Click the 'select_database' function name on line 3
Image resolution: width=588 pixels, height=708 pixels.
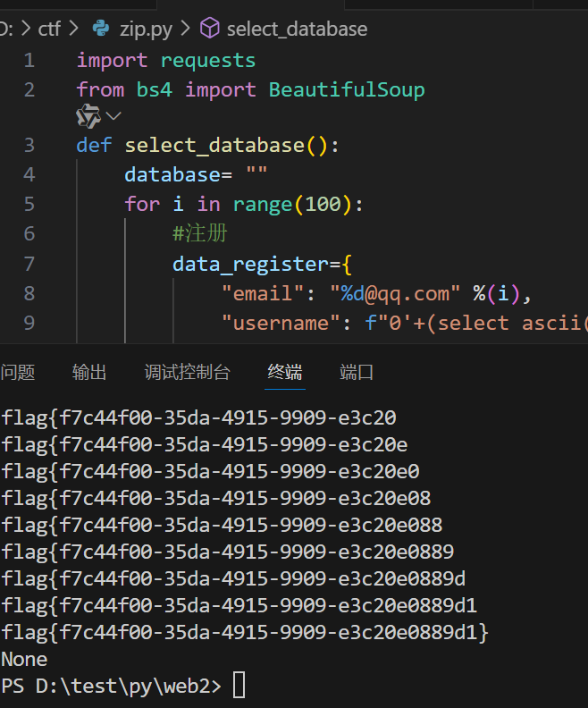(x=214, y=146)
